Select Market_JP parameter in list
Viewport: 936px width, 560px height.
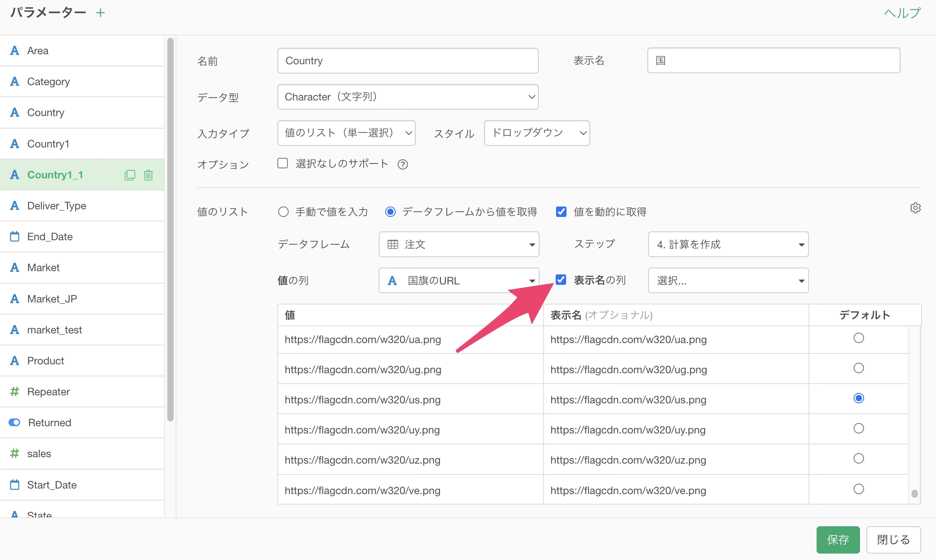tap(82, 298)
